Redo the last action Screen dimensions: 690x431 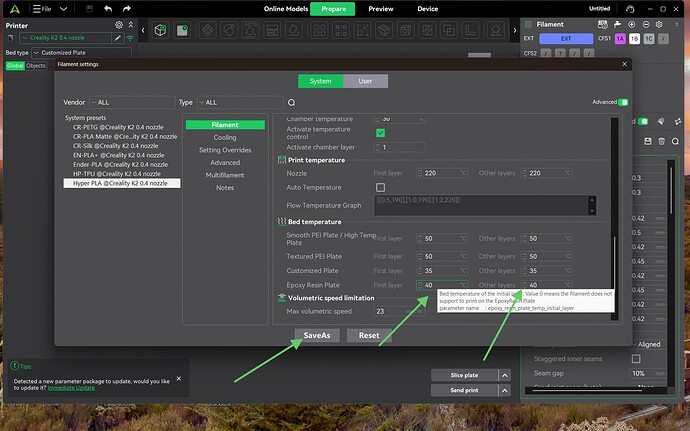pos(127,9)
